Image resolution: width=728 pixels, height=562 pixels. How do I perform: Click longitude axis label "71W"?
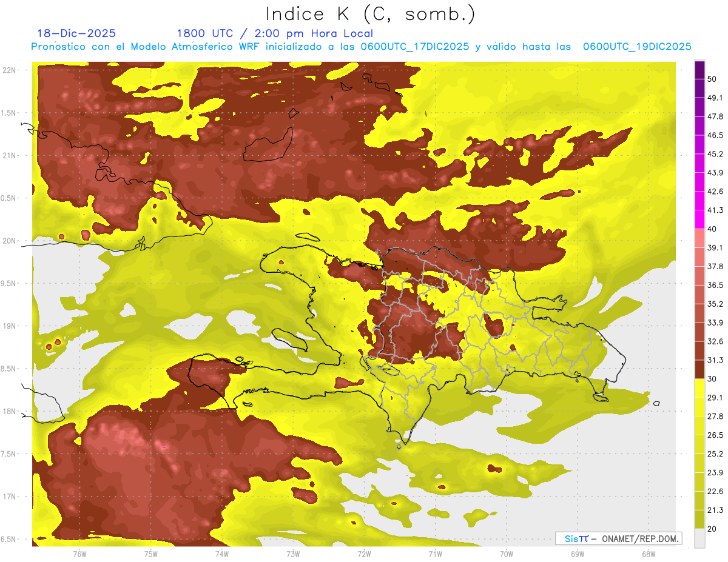click(x=435, y=554)
